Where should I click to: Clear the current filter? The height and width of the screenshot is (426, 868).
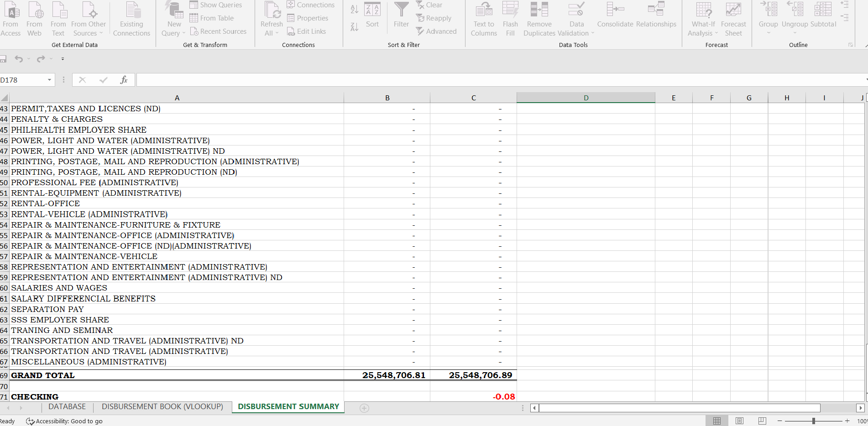coord(429,5)
